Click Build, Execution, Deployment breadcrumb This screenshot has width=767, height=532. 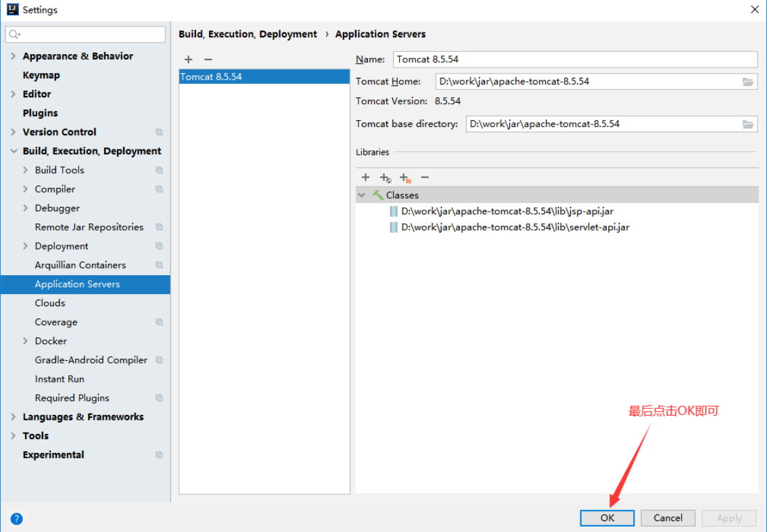pos(248,34)
